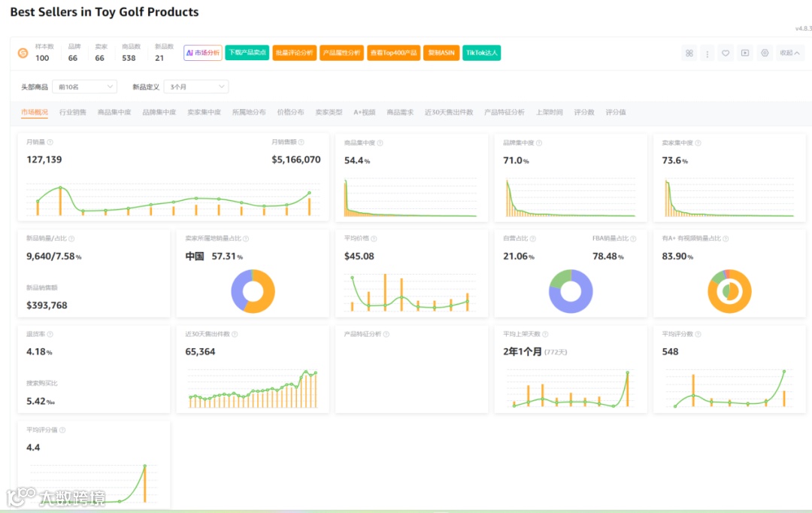Click help icon beside 卖家集中度 card title
Viewport: 812px width, 513px height.
pyautogui.click(x=698, y=143)
